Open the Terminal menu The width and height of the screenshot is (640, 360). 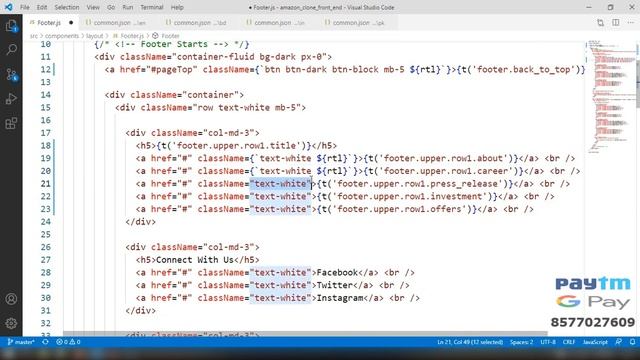(151, 7)
